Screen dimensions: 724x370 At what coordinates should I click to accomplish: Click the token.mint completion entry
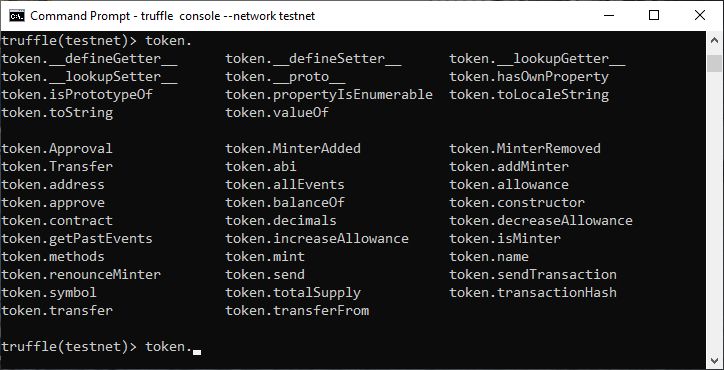pyautogui.click(x=265, y=256)
